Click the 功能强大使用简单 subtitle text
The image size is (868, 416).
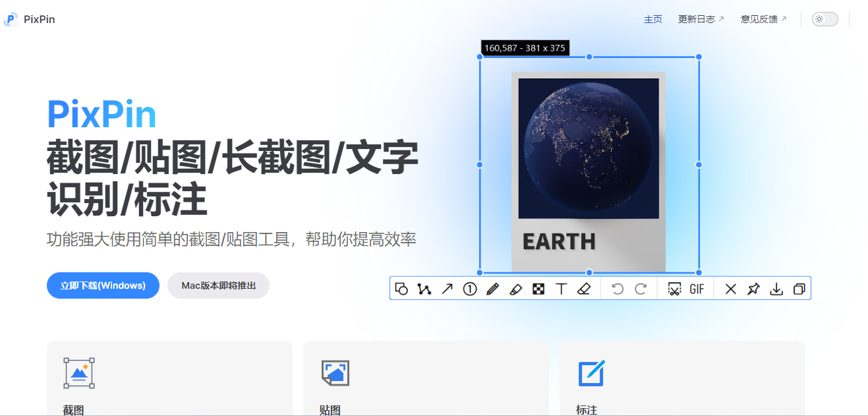click(x=231, y=239)
